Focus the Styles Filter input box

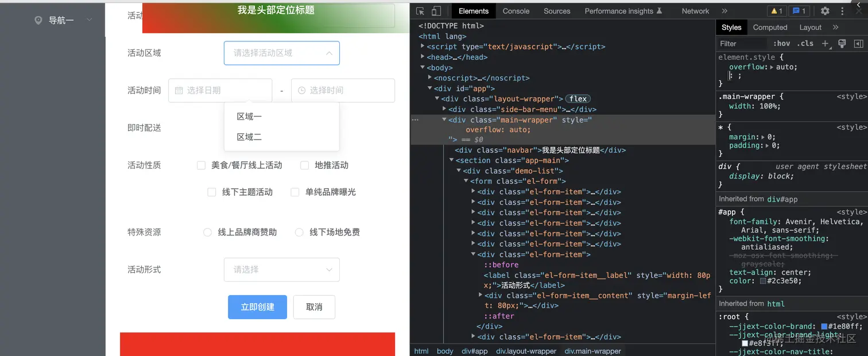pyautogui.click(x=742, y=43)
